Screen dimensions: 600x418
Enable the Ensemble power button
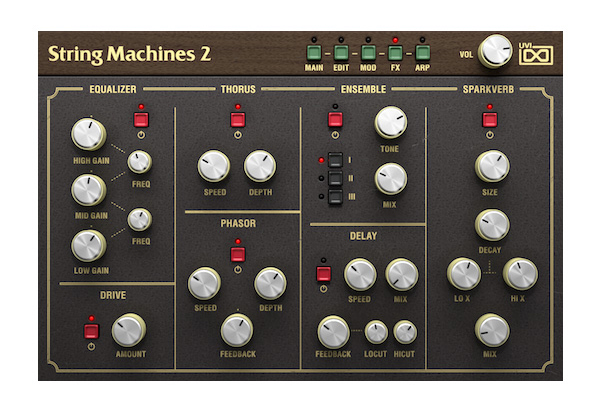(x=335, y=119)
